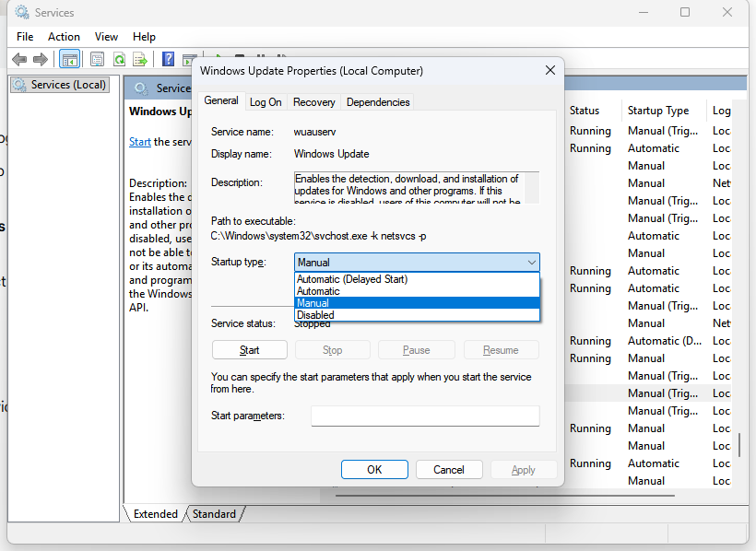The height and width of the screenshot is (551, 756).
Task: Click the Back arrow toolbar icon
Action: pos(18,59)
